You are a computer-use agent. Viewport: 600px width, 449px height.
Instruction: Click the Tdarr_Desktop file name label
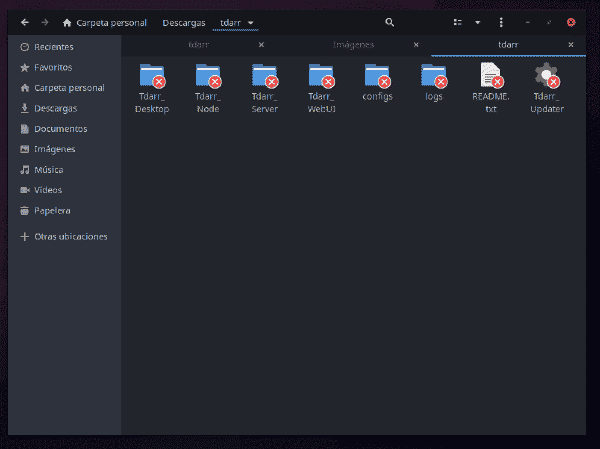point(152,103)
